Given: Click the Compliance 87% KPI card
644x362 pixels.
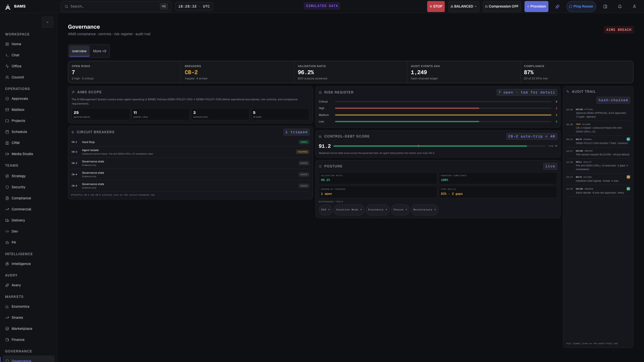Looking at the screenshot, I should pos(577,72).
